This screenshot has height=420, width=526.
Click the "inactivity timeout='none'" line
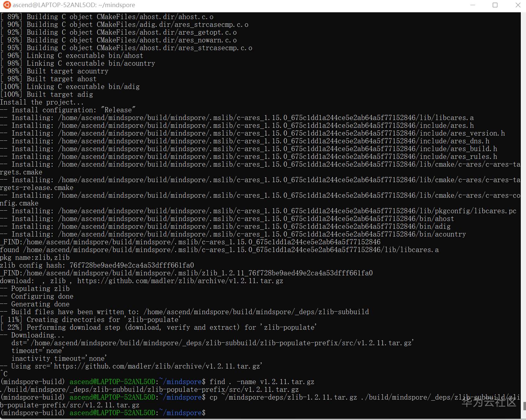[x=59, y=359]
